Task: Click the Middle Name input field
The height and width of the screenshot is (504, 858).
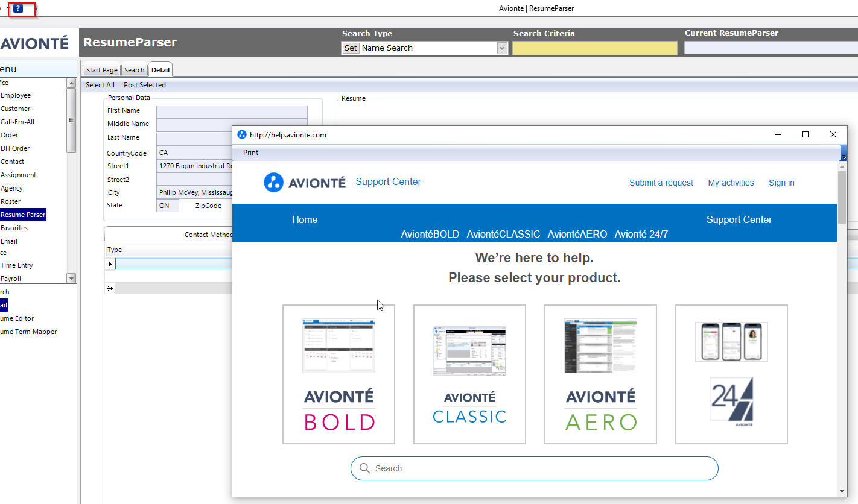Action: [x=232, y=125]
